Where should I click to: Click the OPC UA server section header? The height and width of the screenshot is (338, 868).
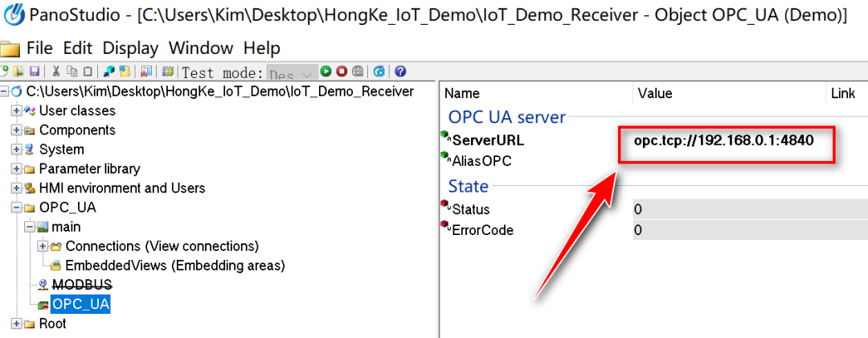tap(506, 117)
